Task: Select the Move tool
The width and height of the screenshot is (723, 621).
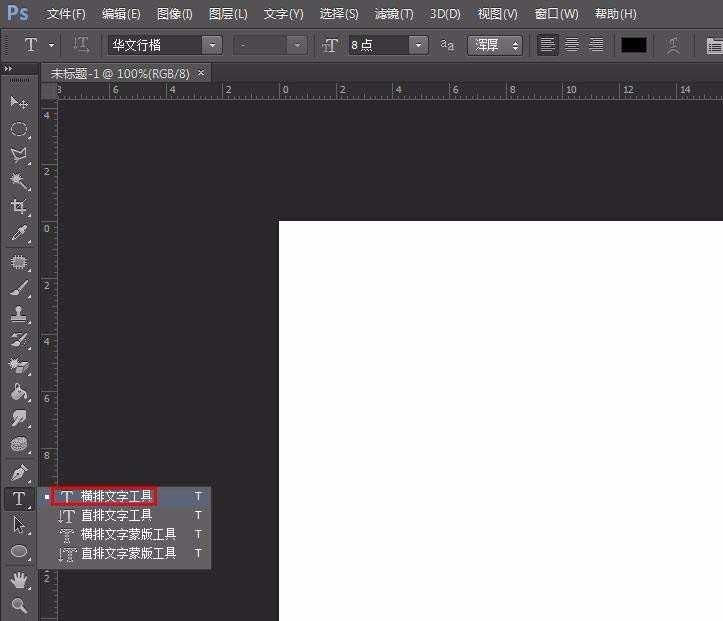Action: [19, 102]
